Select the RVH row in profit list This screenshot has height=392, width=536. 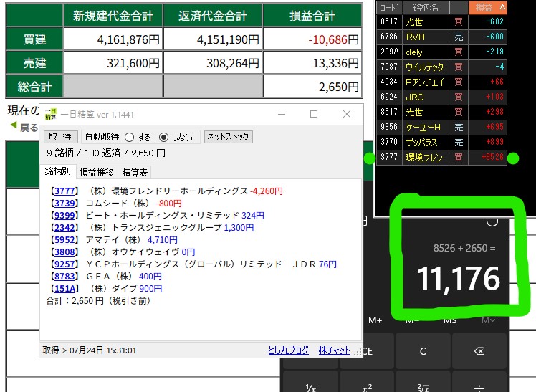[x=441, y=37]
